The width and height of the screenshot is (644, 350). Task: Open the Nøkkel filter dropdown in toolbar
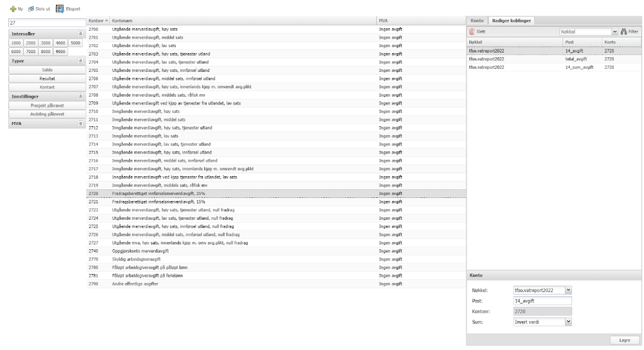coord(615,31)
